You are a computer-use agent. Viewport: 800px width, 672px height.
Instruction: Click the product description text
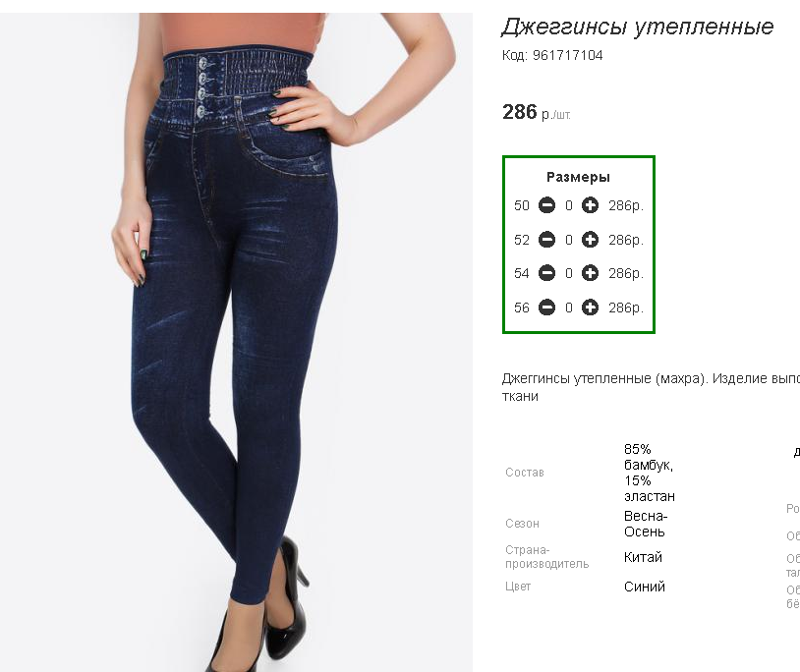[651, 387]
